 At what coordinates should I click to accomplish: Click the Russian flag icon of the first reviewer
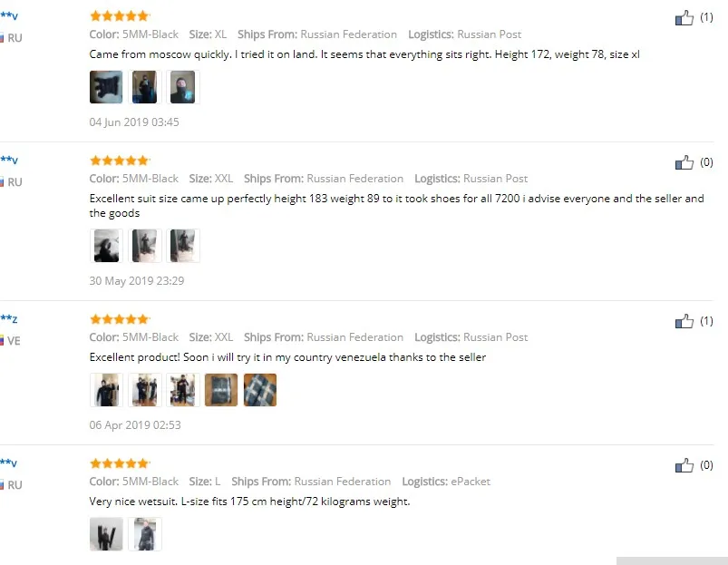click(x=2, y=38)
